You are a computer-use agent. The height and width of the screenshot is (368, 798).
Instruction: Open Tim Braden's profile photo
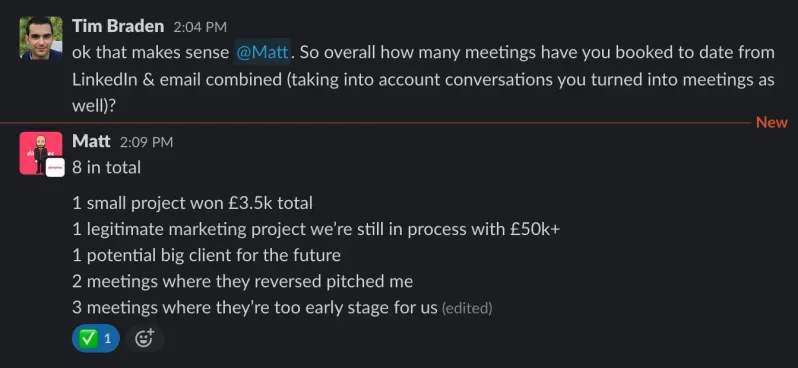[x=41, y=38]
